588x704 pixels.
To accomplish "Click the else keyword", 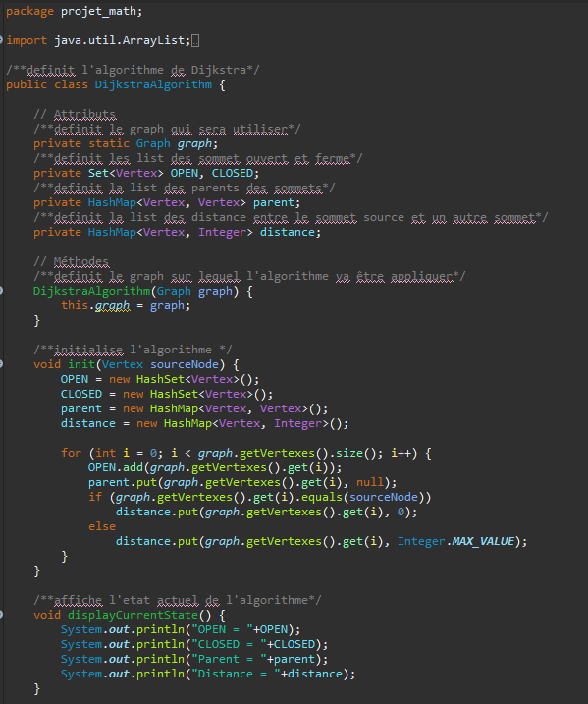I will click(102, 526).
